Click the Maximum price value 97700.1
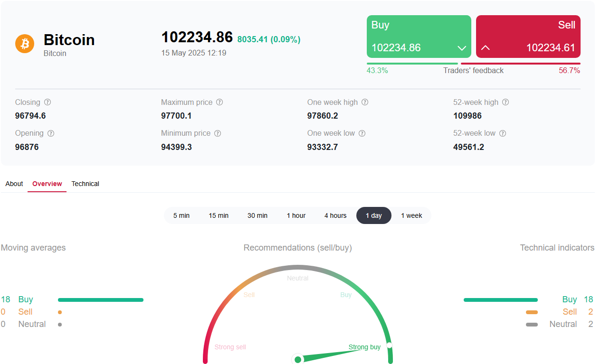 pyautogui.click(x=176, y=116)
